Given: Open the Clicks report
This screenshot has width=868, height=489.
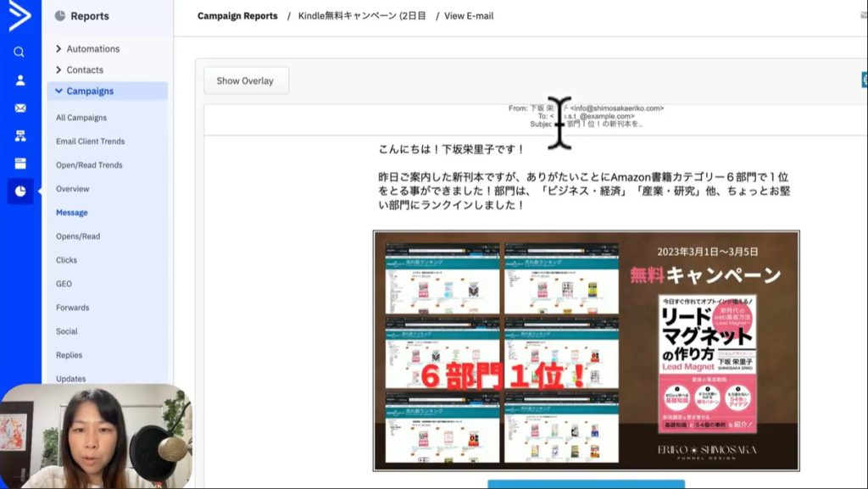Looking at the screenshot, I should [x=66, y=260].
